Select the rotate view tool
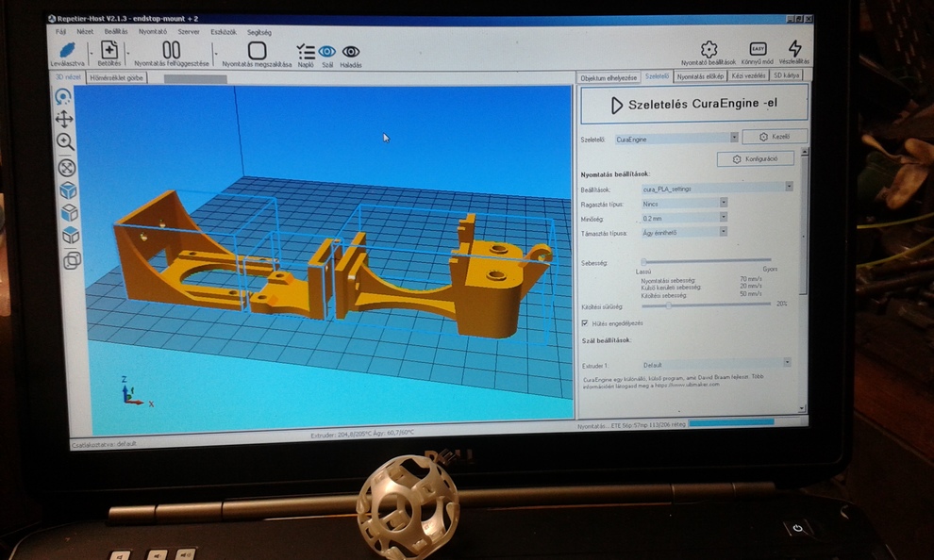 [63, 96]
